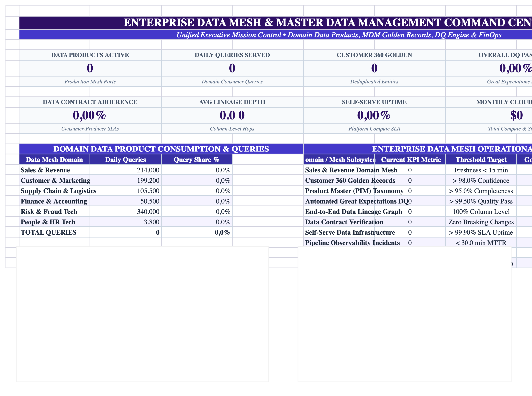Select the Domain Consumer Queries caption
This screenshot has width=532, height=396.
(x=232, y=82)
